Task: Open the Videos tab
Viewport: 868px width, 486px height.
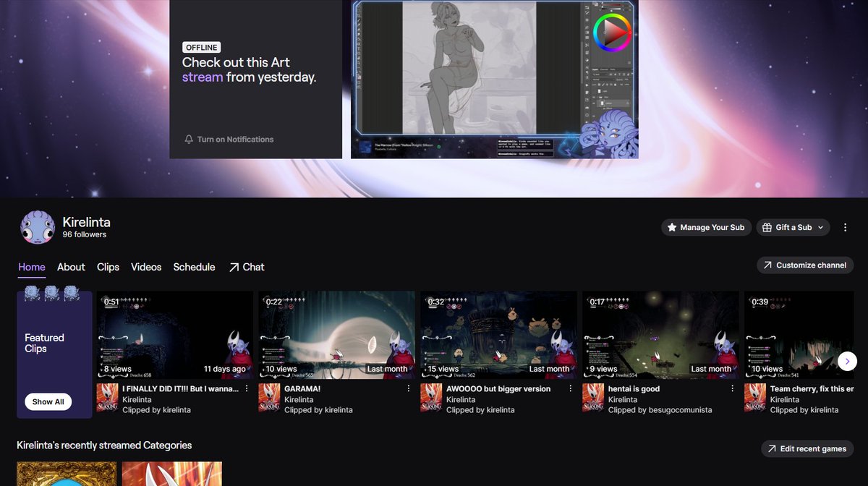Action: tap(146, 267)
